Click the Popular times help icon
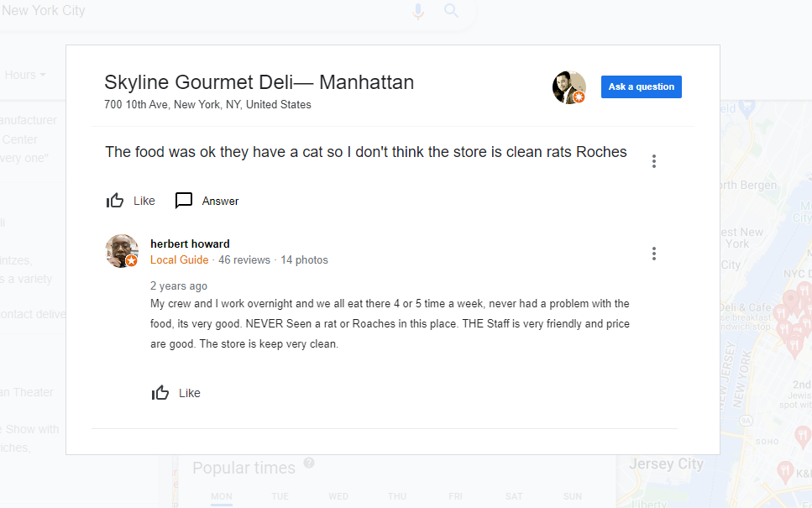812x508 pixels. click(x=309, y=463)
